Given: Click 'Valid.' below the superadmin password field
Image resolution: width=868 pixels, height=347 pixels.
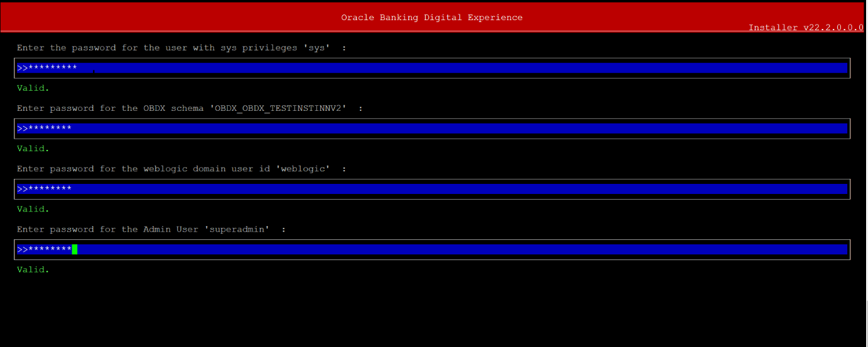Looking at the screenshot, I should click(x=33, y=270).
